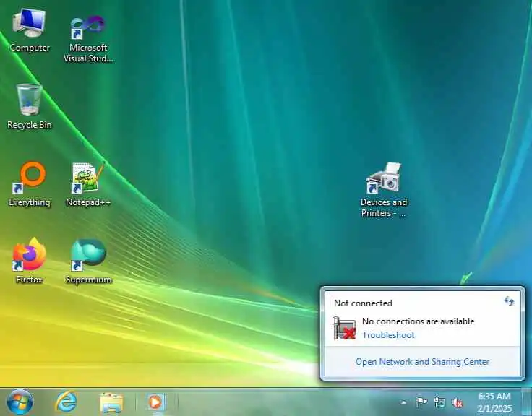532x416 pixels.
Task: Open the clock showing 6:35 AM
Action: (x=494, y=402)
